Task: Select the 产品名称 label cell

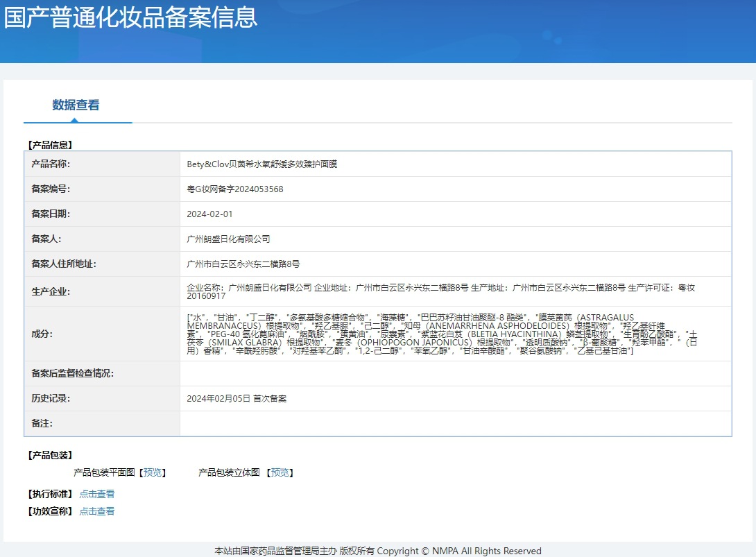Action: pos(102,164)
